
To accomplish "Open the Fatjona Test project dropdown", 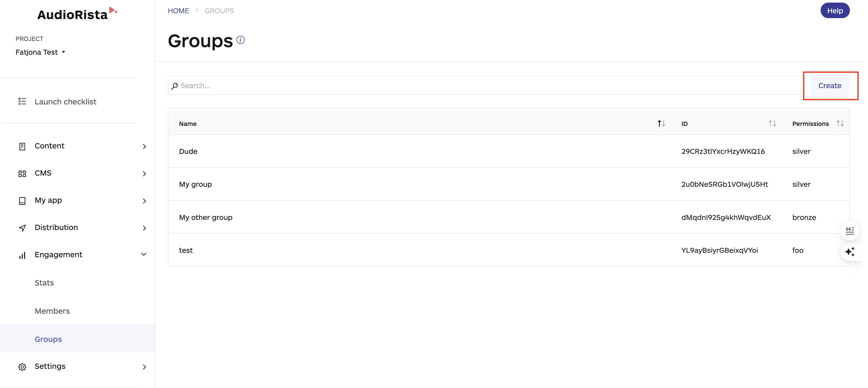I will (40, 52).
